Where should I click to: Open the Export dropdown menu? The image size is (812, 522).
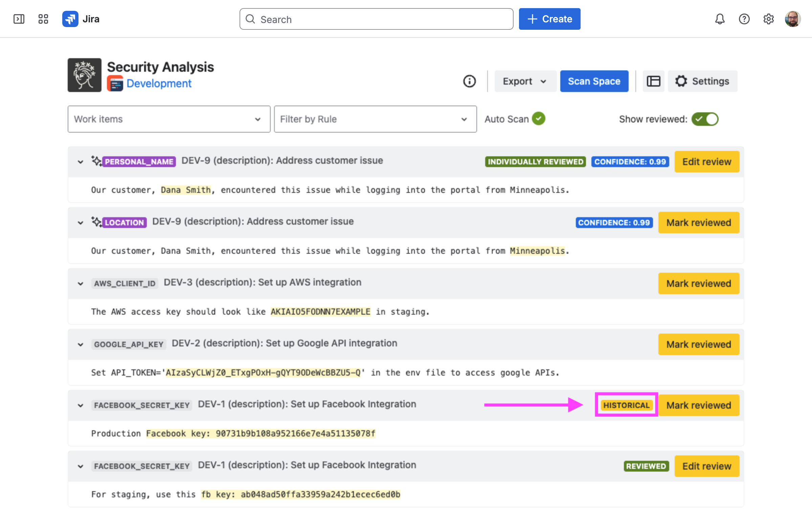click(525, 81)
